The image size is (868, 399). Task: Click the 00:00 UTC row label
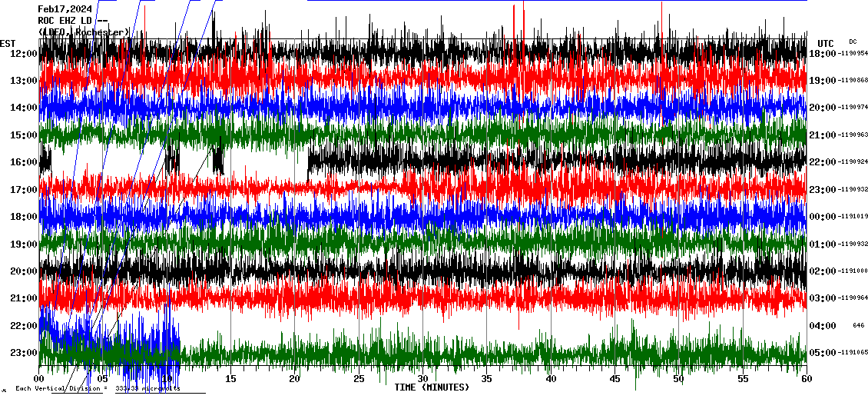[x=823, y=217]
